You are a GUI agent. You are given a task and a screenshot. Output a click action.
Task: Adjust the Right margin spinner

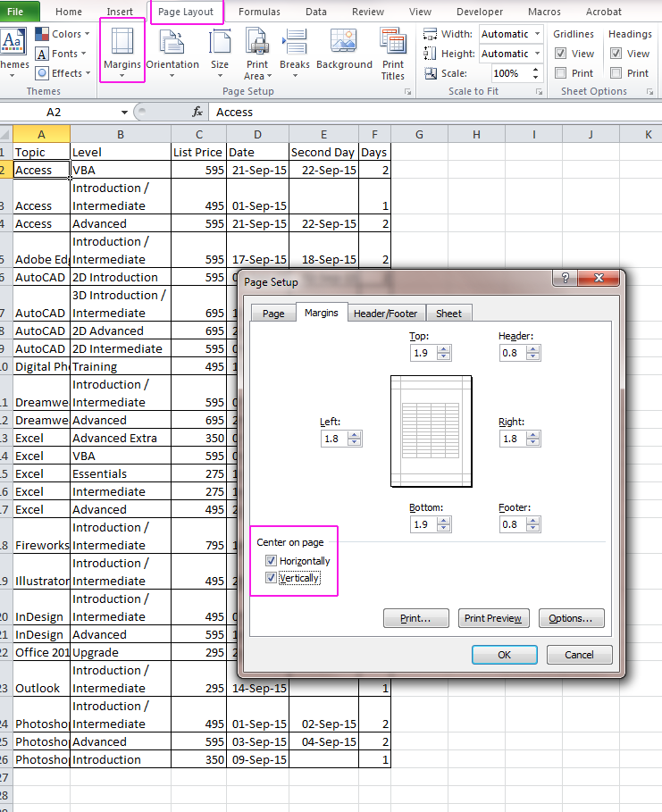tap(533, 439)
